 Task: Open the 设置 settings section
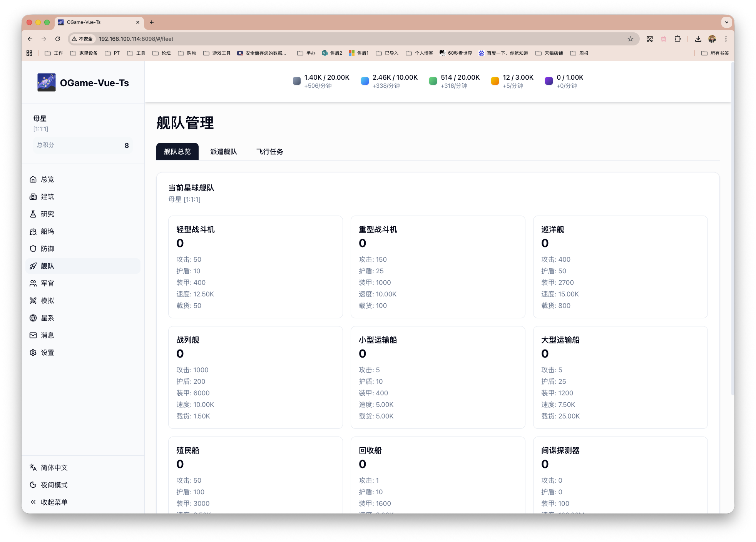[x=47, y=352]
